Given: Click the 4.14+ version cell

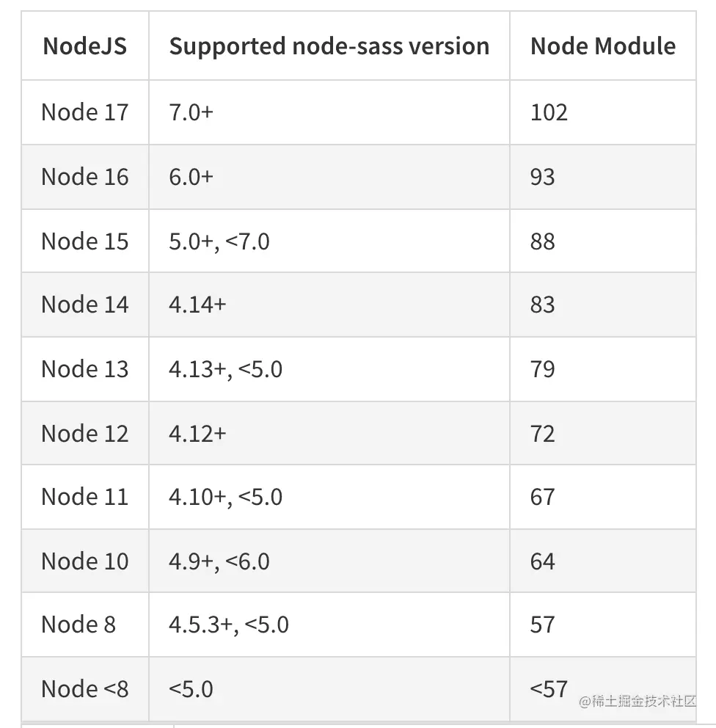Looking at the screenshot, I should (197, 305).
